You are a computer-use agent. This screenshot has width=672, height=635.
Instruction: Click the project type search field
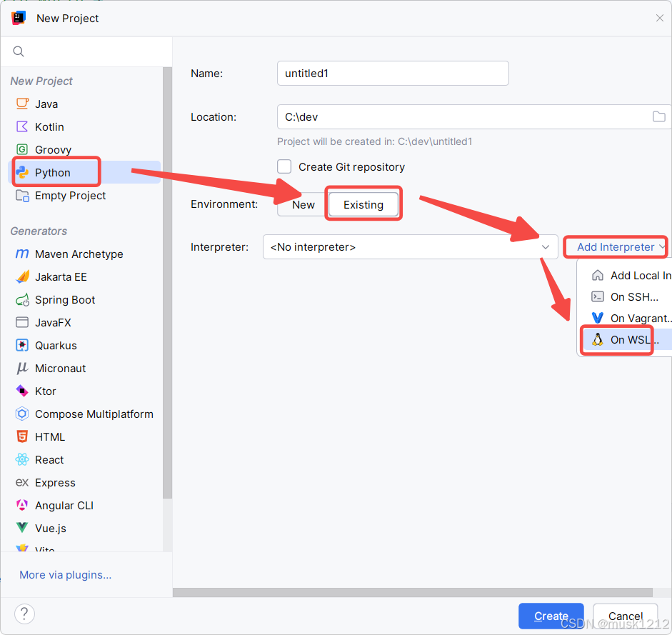point(86,51)
